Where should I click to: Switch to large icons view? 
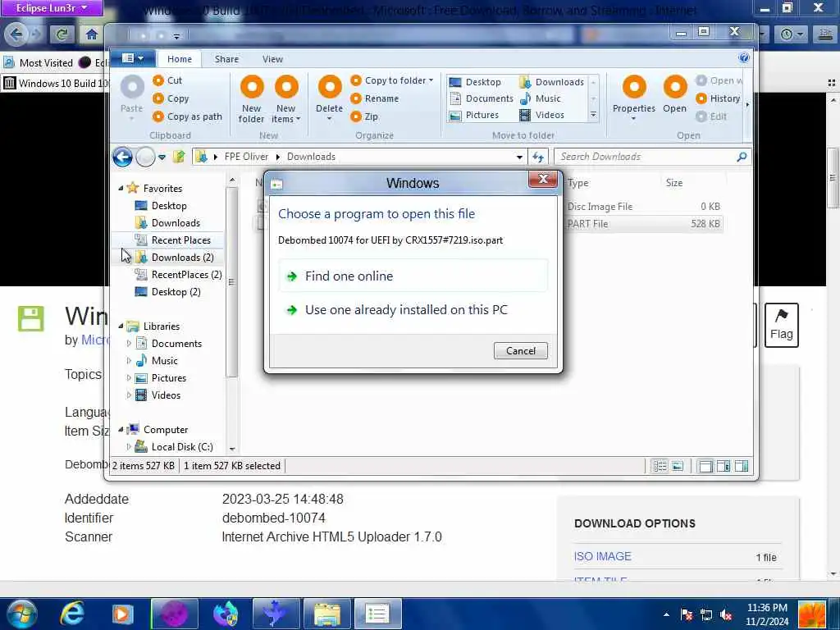tap(678, 466)
